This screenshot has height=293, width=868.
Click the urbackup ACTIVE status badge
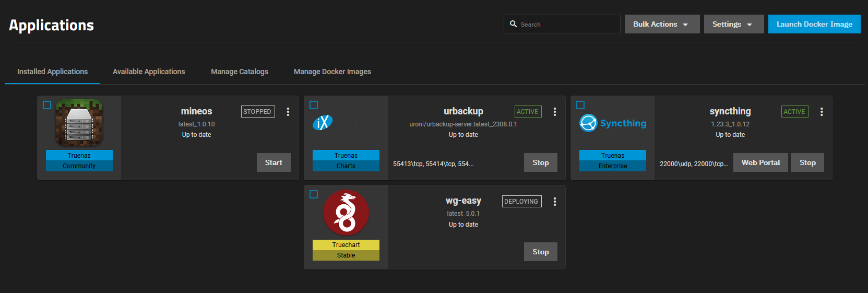point(528,111)
